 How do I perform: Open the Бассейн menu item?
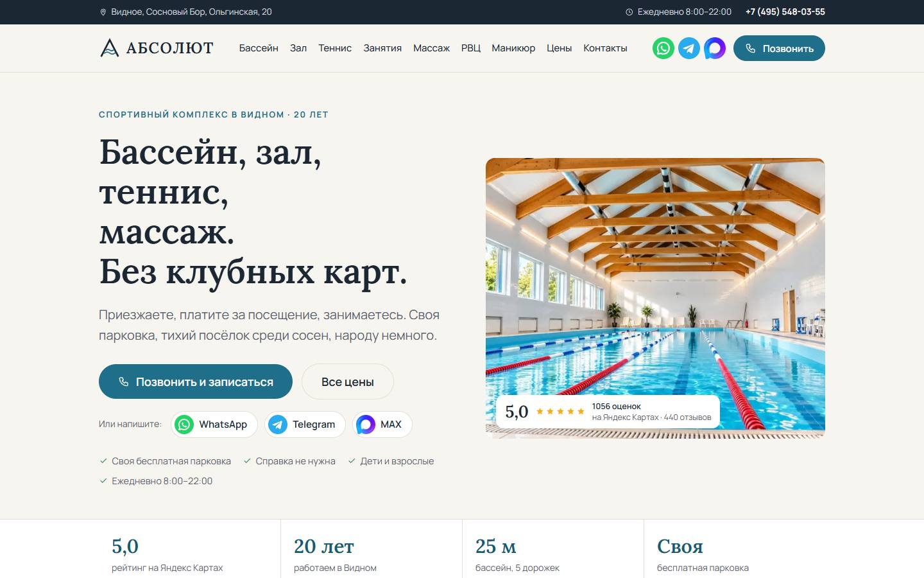pos(259,48)
